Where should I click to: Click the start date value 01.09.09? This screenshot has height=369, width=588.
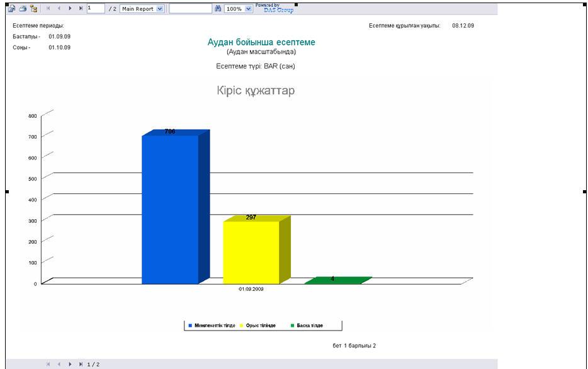(x=60, y=37)
